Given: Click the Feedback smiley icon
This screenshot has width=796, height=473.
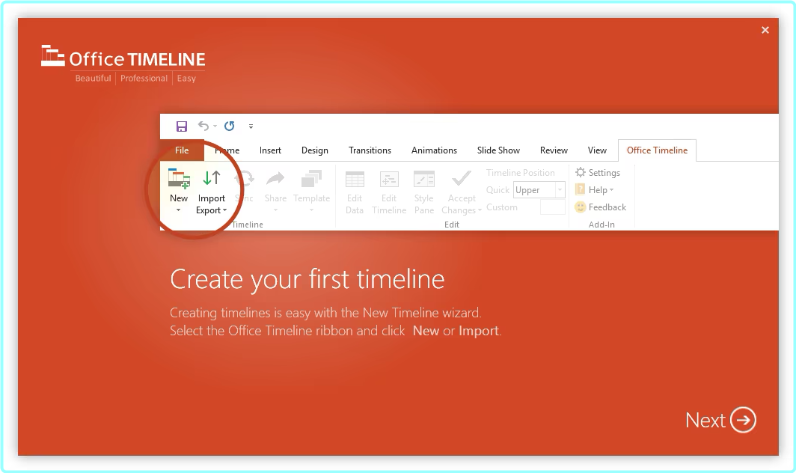Looking at the screenshot, I should click(x=580, y=207).
